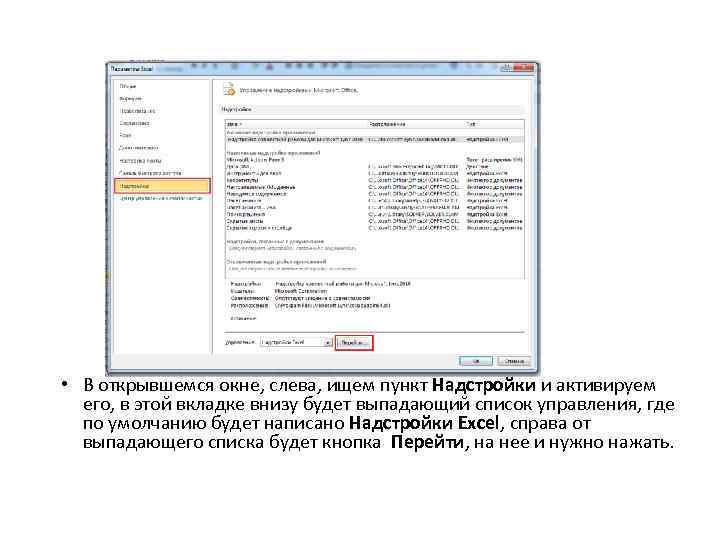Select the Скрытые листы add-in row
Viewport: 720px width, 540px height.
point(375,221)
